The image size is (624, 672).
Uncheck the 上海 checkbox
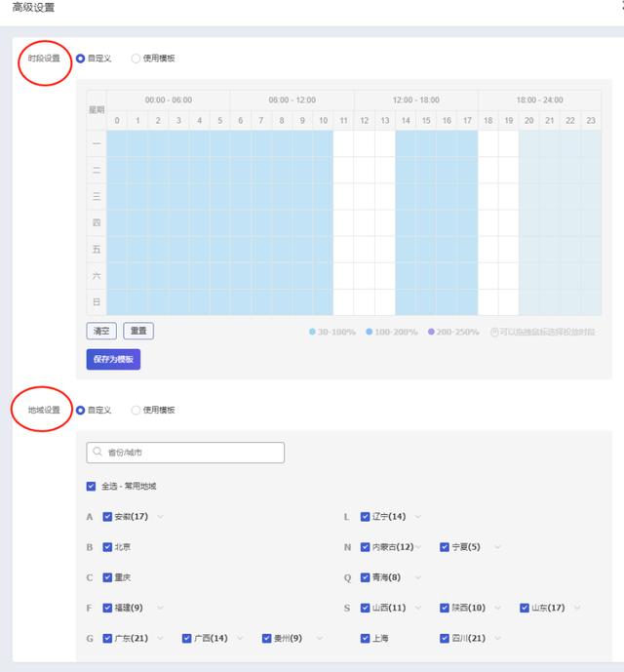point(366,638)
